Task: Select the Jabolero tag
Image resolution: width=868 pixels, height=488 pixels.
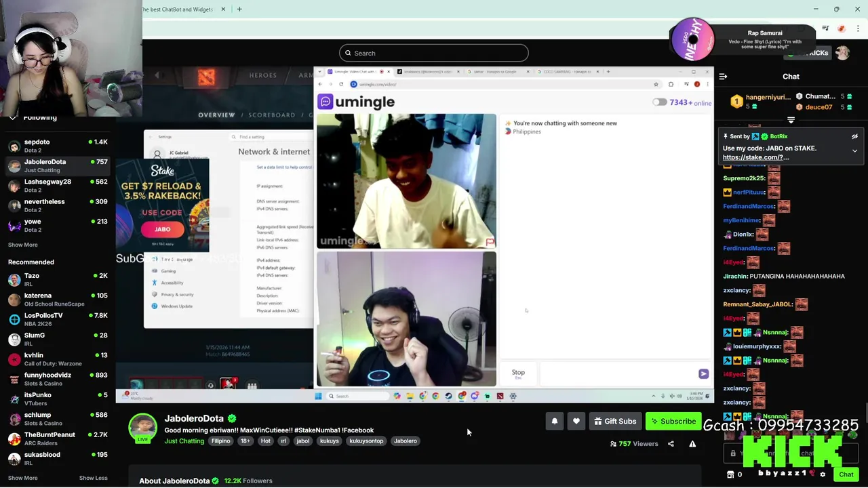Action: [x=405, y=441]
